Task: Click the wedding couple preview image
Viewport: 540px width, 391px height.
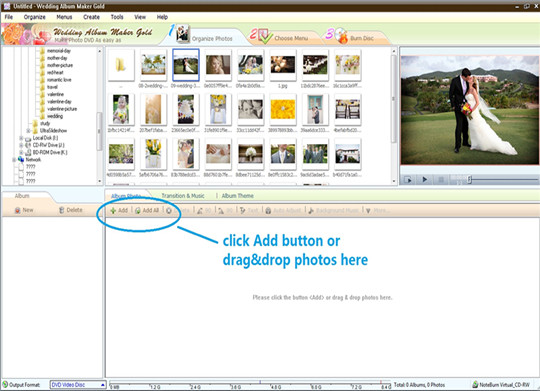Action: click(469, 110)
